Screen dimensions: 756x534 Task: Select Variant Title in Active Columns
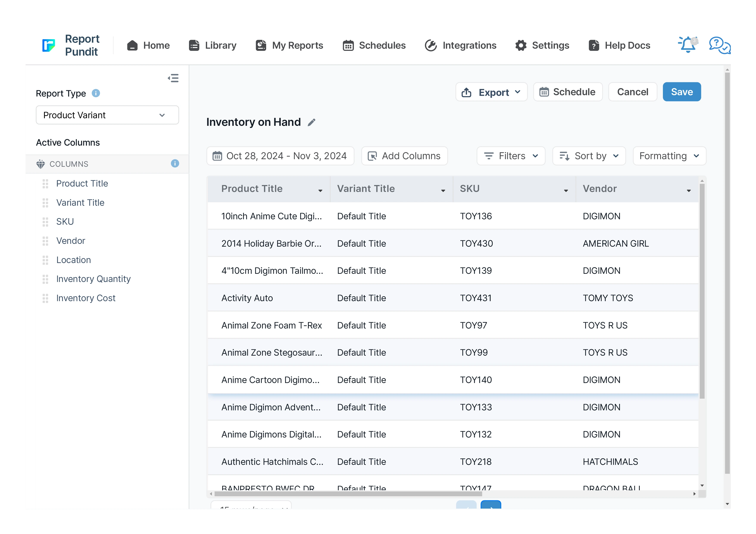80,203
